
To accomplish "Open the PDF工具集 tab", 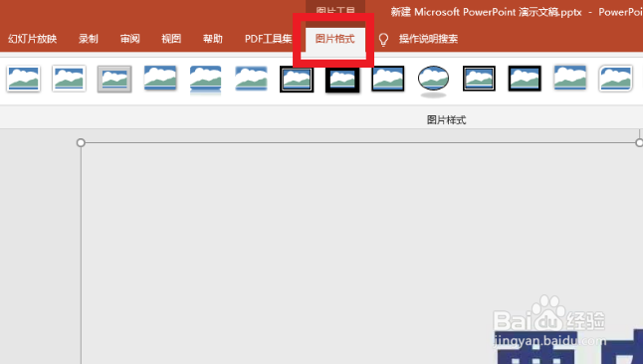I will click(268, 39).
